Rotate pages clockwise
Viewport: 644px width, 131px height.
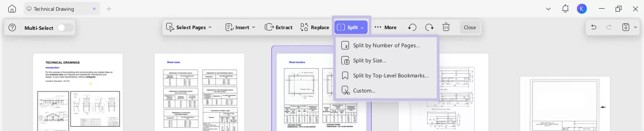coord(429,27)
